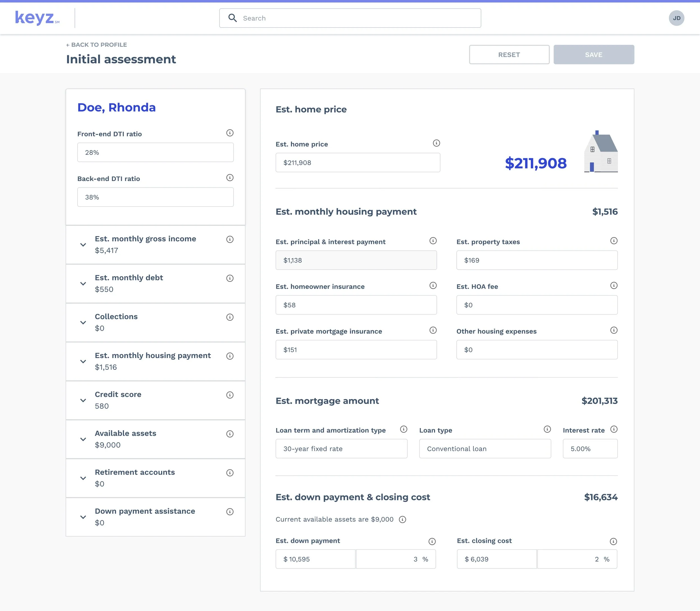Open the Loan type dropdown
Image resolution: width=700 pixels, height=611 pixels.
(485, 449)
